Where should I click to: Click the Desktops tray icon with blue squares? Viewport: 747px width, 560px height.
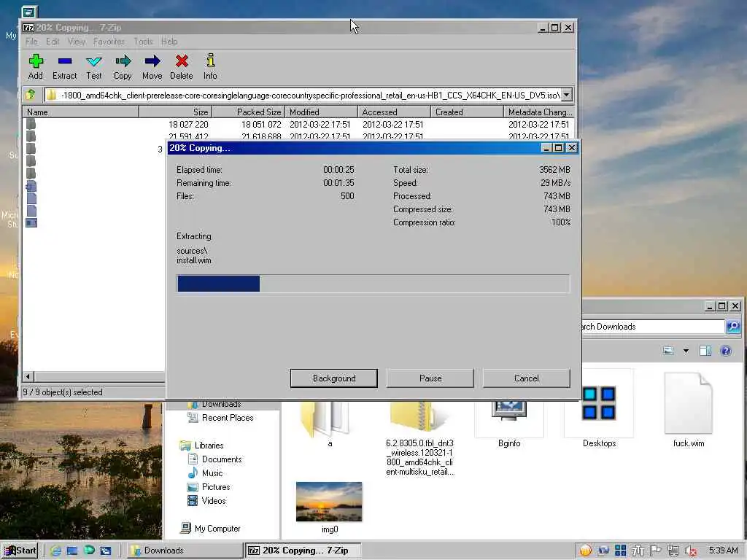click(620, 551)
